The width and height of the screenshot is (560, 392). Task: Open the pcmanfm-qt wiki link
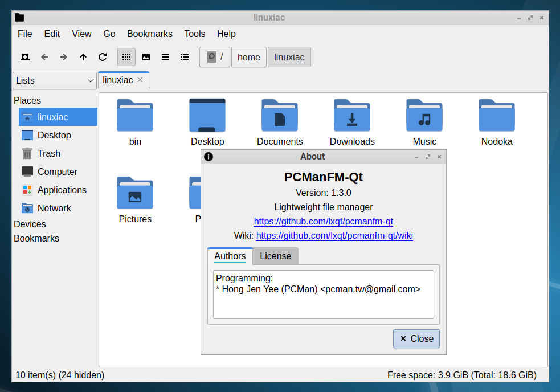coord(334,236)
